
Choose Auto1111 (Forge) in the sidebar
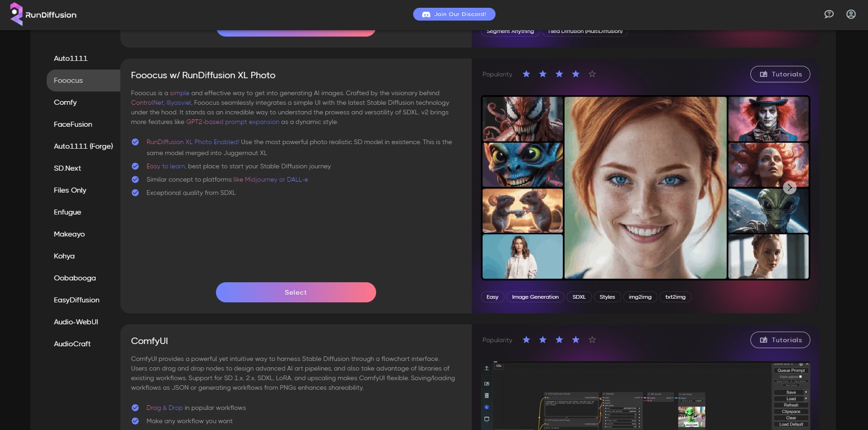point(83,146)
